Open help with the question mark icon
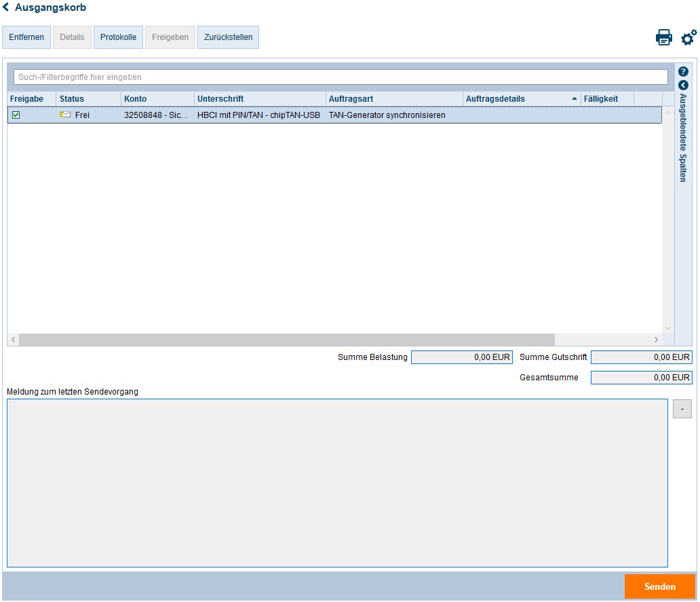This screenshot has height=602, width=700. point(683,71)
